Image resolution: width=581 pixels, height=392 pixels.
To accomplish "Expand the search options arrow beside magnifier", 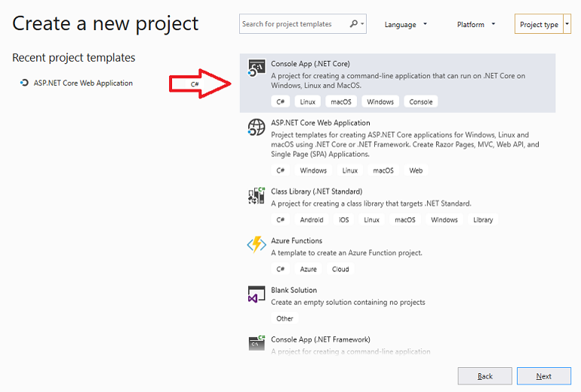I will coord(362,24).
